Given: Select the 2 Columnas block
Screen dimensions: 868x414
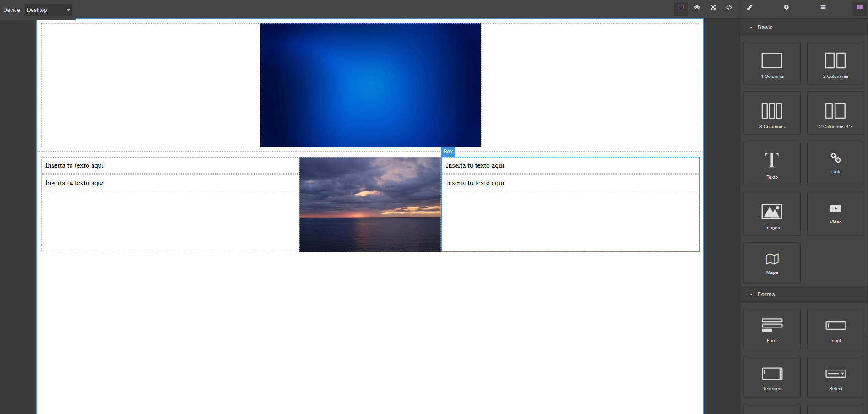Looking at the screenshot, I should tap(835, 63).
